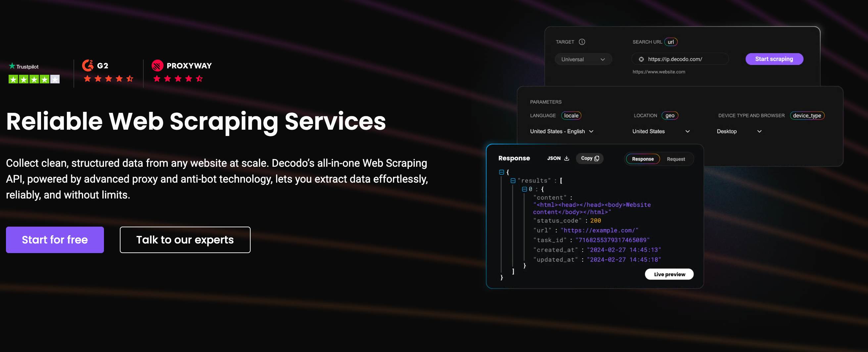868x352 pixels.
Task: Click the globe icon in the search URL field
Action: click(641, 59)
